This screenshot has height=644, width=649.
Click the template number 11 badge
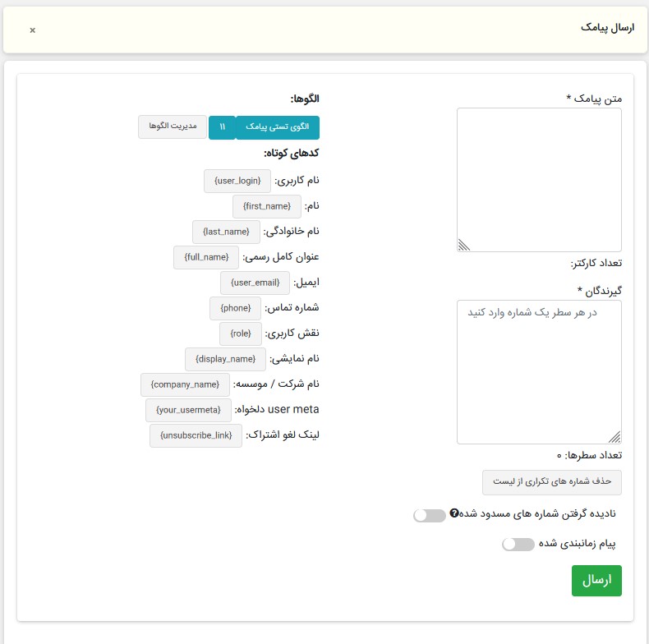coord(222,127)
